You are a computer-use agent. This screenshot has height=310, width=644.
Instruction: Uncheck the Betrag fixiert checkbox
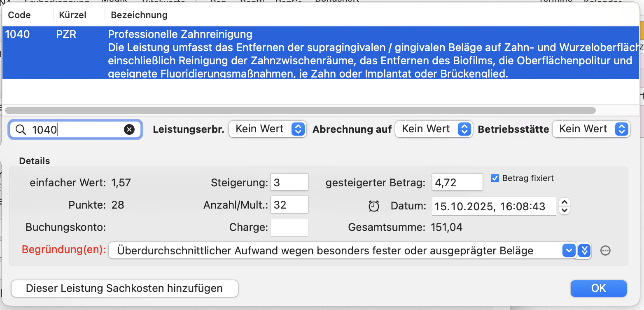[495, 178]
